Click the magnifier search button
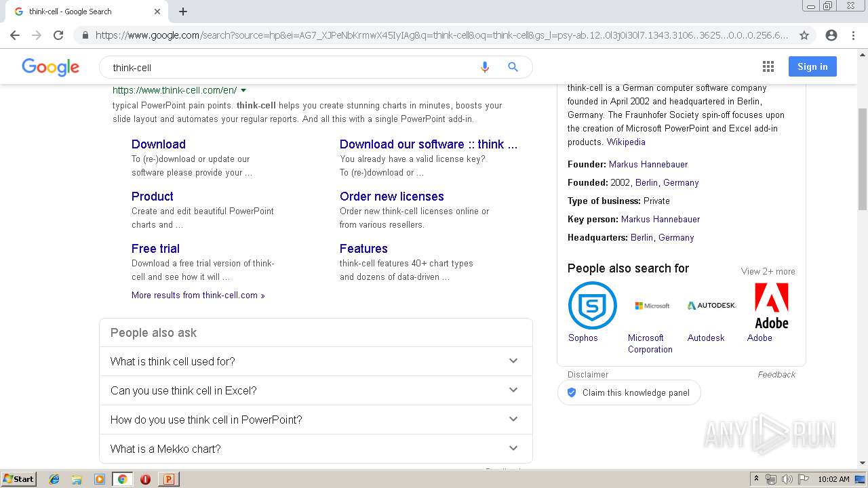The width and height of the screenshot is (868, 488). click(513, 67)
